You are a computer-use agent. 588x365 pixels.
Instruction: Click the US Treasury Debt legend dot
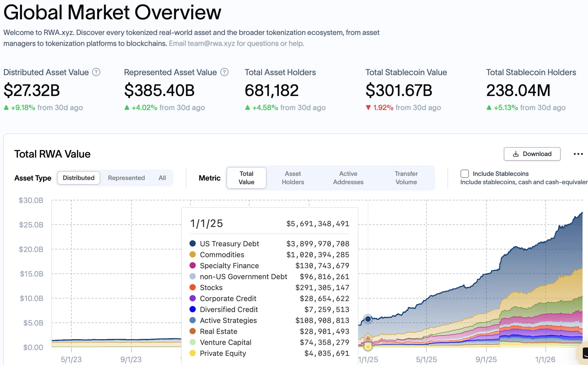(192, 243)
